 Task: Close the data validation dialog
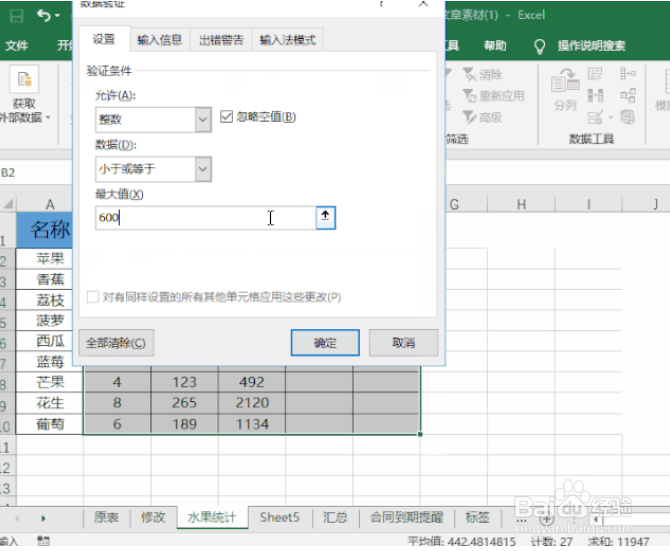[423, 4]
